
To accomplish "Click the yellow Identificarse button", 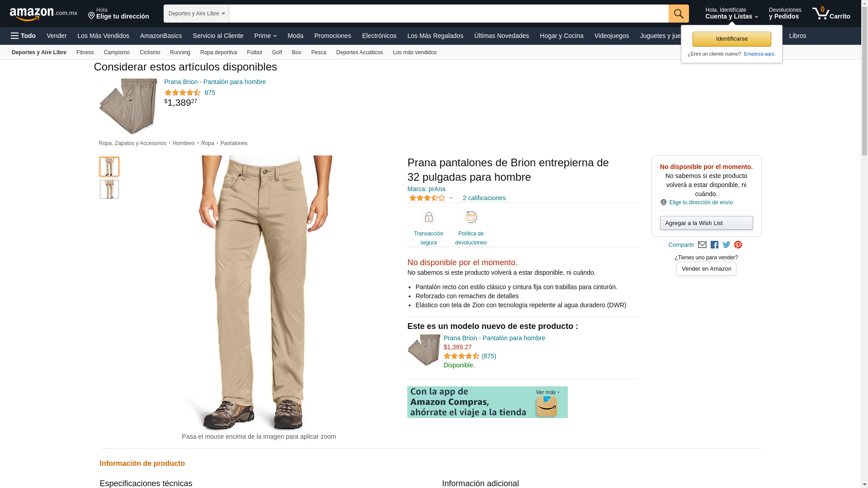I will coord(731,39).
